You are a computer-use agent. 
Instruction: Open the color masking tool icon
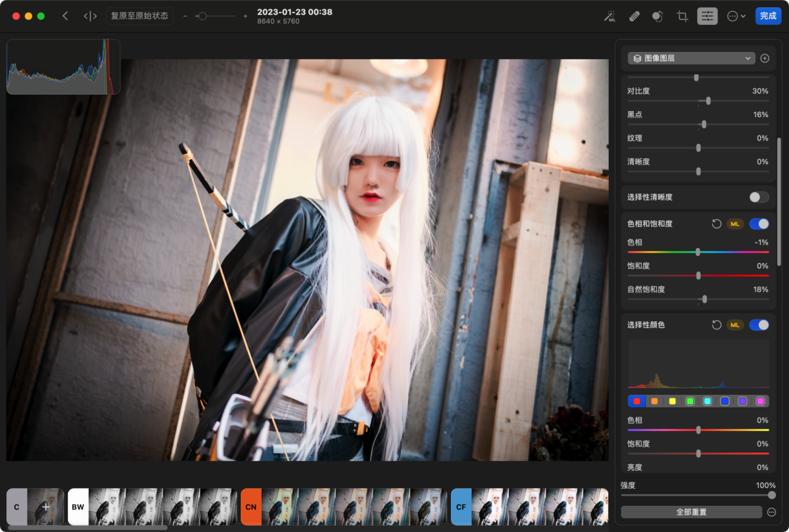tap(657, 16)
